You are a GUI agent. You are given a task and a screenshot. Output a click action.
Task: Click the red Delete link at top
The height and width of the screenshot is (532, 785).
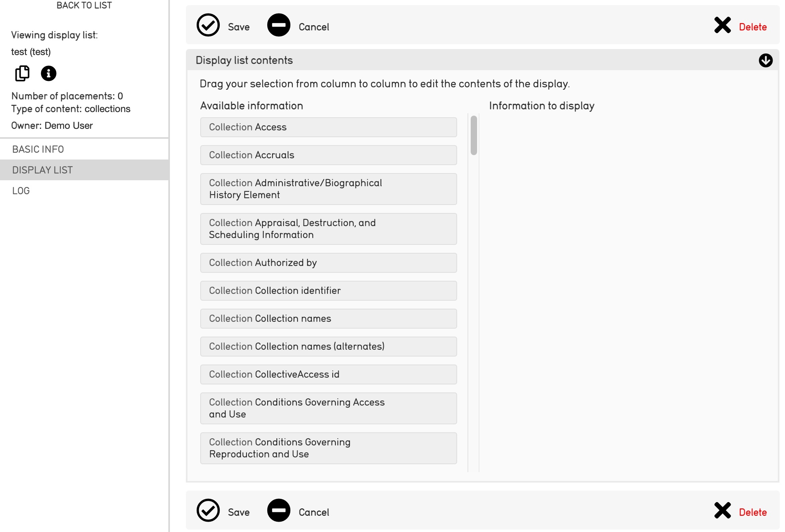[753, 27]
